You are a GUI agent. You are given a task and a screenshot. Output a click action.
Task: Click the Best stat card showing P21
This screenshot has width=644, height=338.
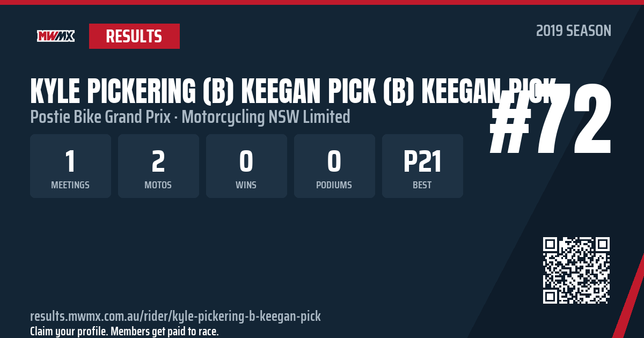(422, 166)
